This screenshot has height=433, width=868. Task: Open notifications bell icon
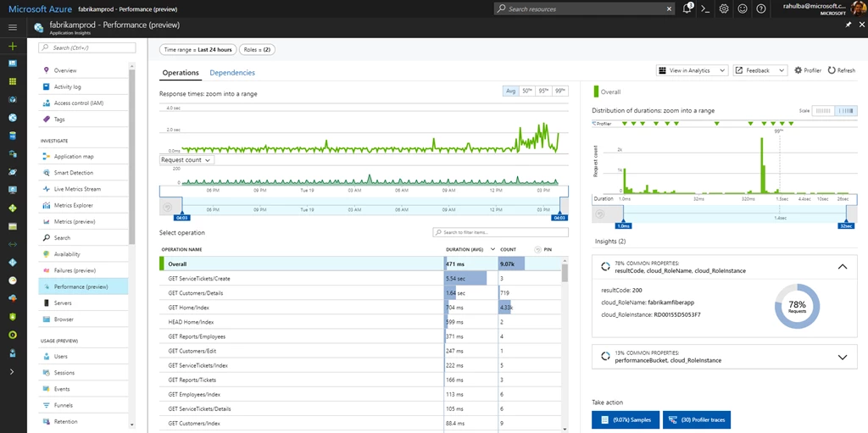(x=687, y=8)
